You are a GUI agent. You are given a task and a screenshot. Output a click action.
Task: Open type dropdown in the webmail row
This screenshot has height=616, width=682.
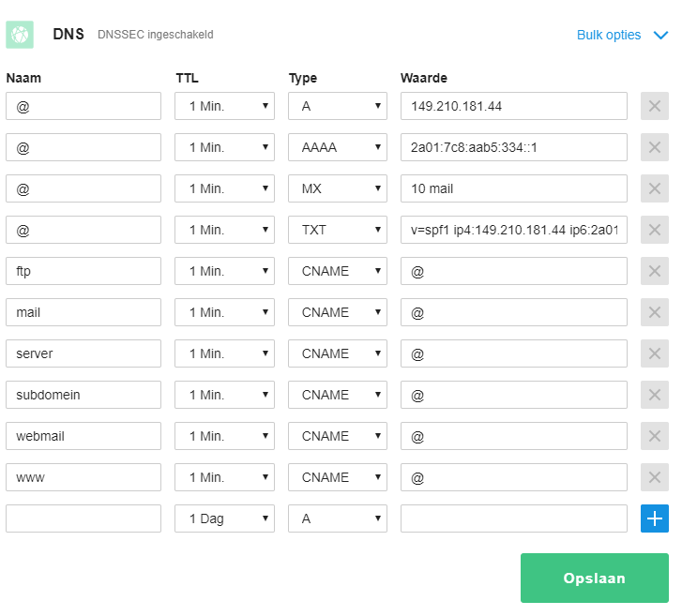(x=338, y=436)
